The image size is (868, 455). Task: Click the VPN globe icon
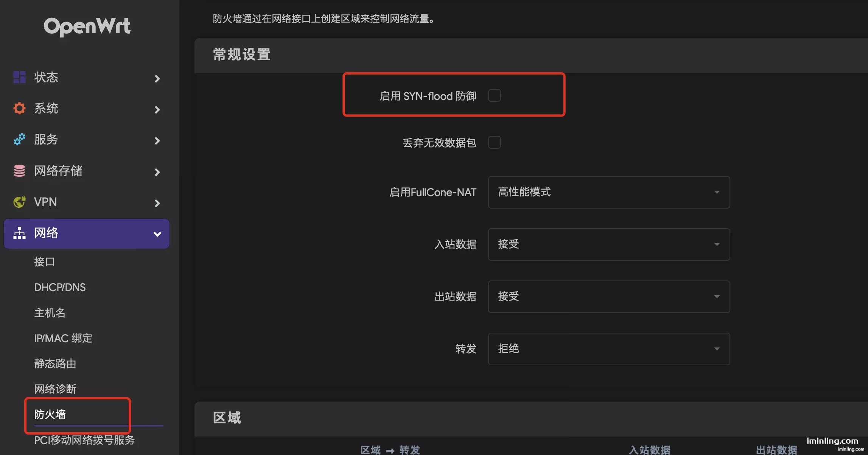[x=19, y=202]
